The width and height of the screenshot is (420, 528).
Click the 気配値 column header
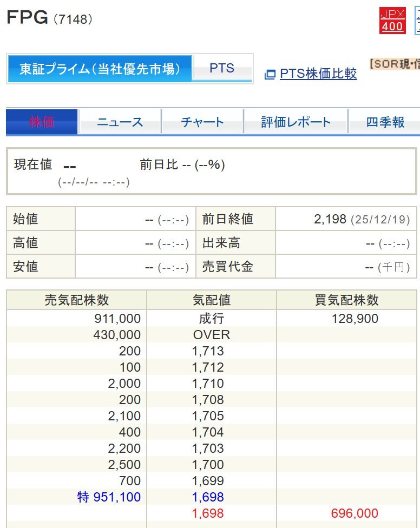pyautogui.click(x=212, y=300)
